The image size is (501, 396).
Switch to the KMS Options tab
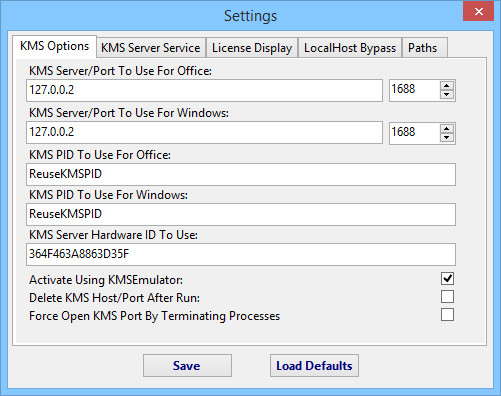tap(55, 46)
